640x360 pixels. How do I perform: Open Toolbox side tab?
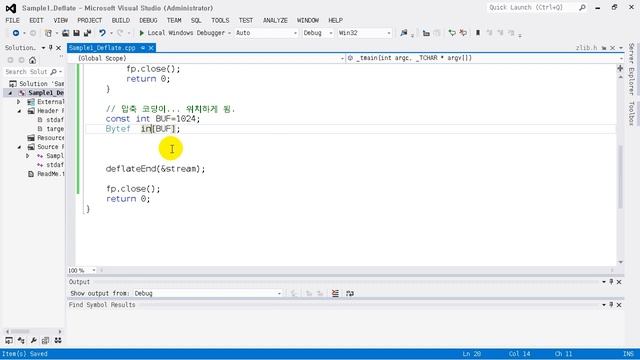click(631, 113)
